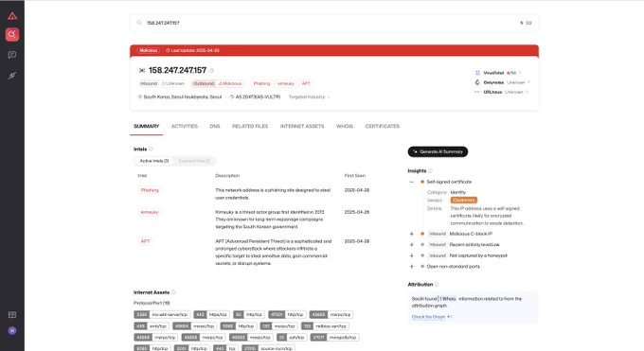
Task: Click the 445 smb/tcp port chip
Action: coord(152,326)
